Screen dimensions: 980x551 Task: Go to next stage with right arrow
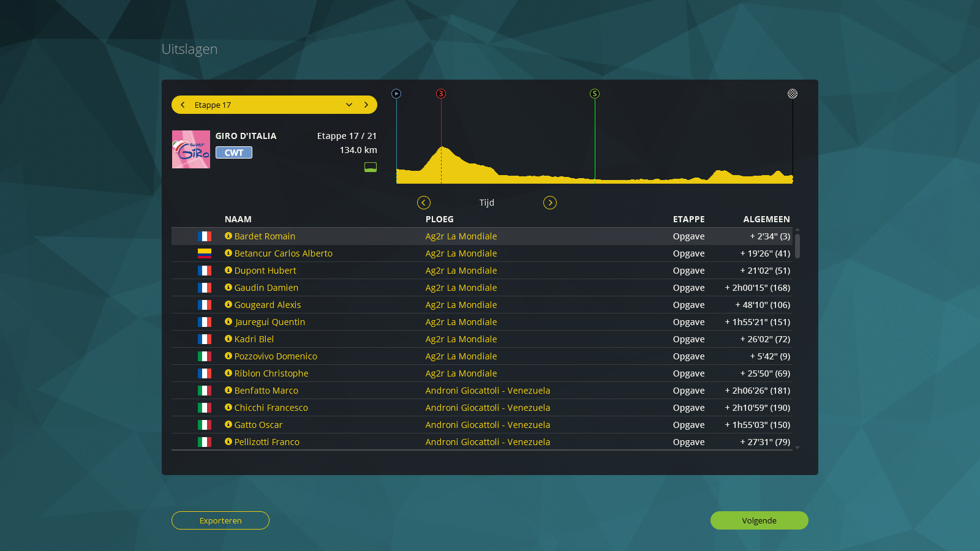click(x=366, y=105)
